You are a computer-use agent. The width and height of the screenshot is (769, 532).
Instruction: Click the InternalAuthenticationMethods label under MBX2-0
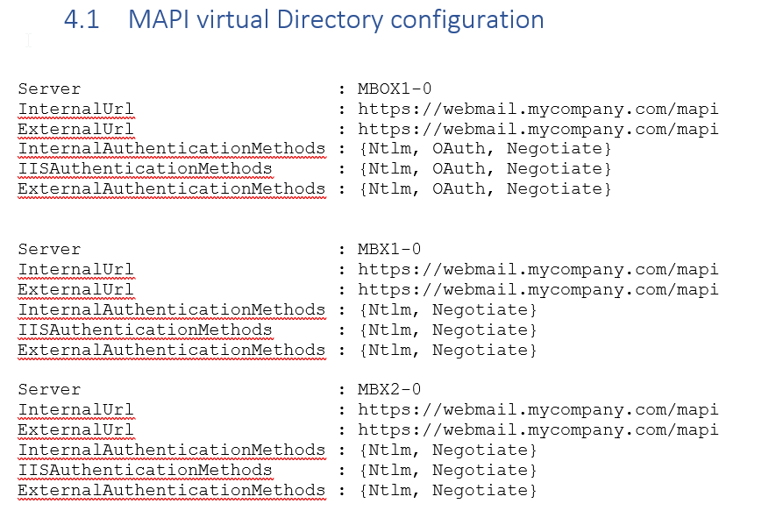click(171, 450)
